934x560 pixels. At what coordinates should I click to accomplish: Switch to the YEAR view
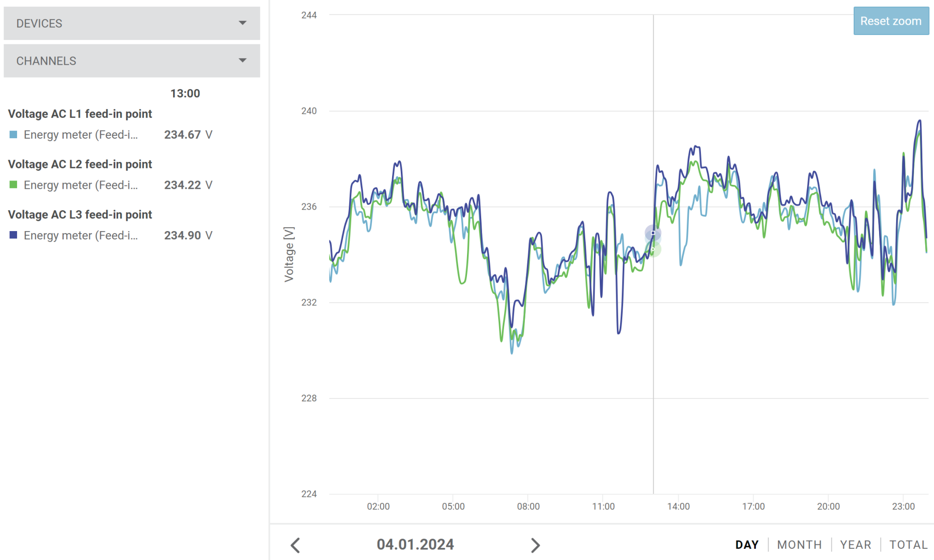pos(855,544)
